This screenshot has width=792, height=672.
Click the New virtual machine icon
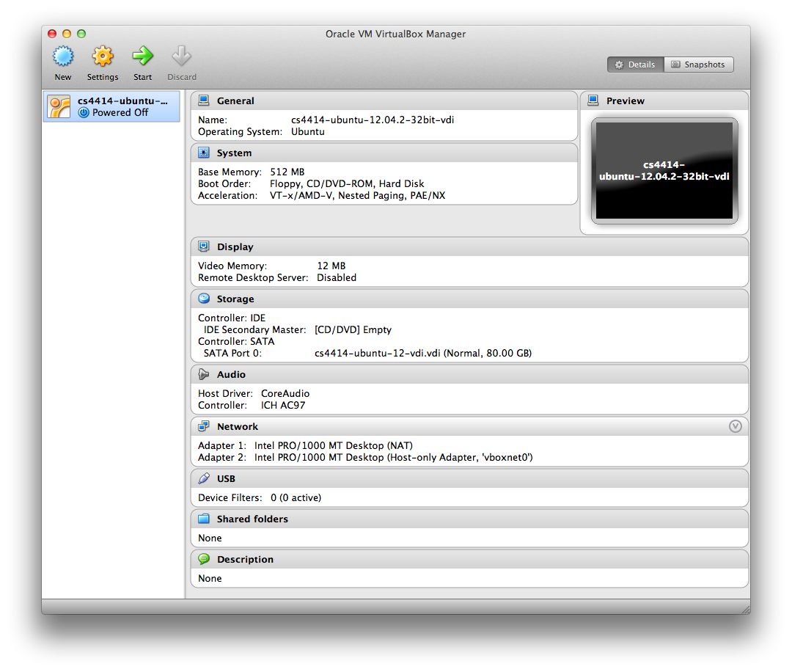coord(63,56)
